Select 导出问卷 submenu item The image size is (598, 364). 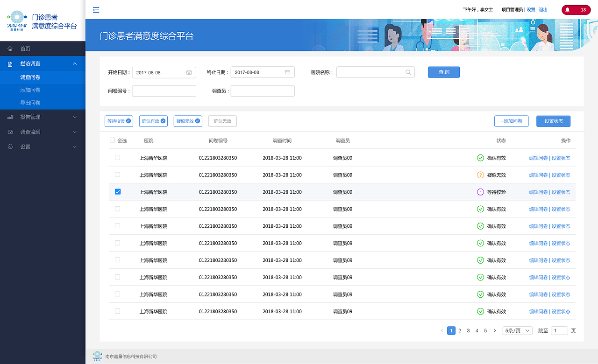(x=43, y=103)
